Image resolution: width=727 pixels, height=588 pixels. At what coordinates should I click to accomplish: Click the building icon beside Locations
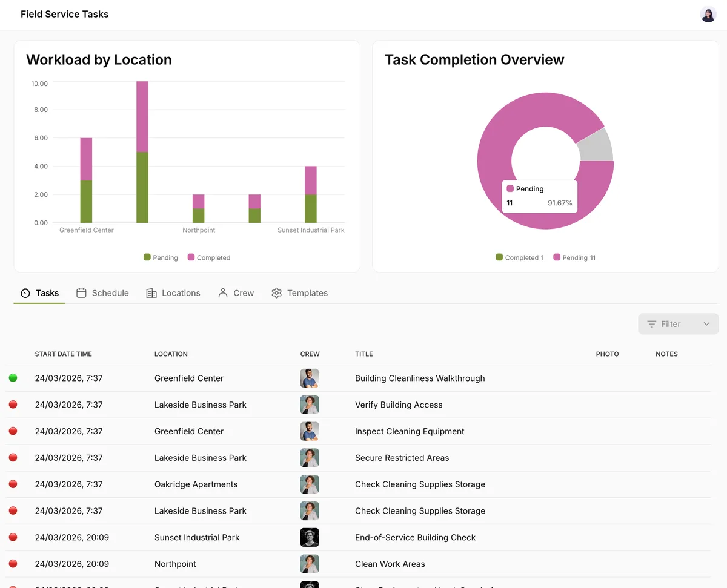(x=151, y=293)
